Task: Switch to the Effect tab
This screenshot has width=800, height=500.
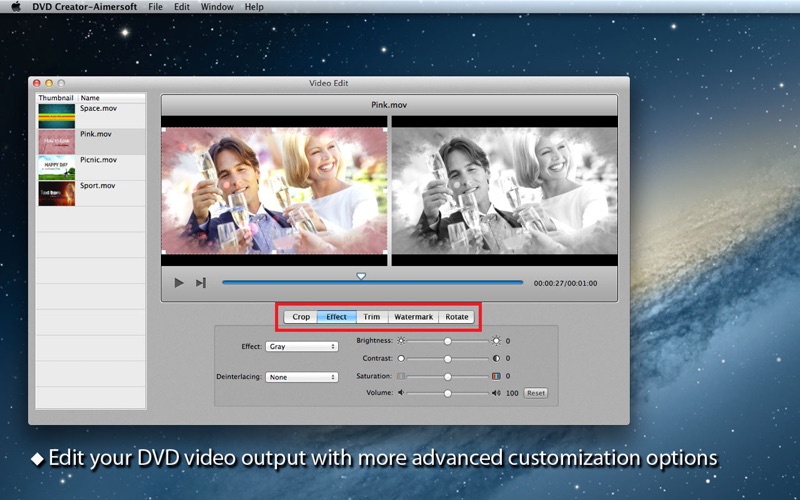Action: click(337, 317)
